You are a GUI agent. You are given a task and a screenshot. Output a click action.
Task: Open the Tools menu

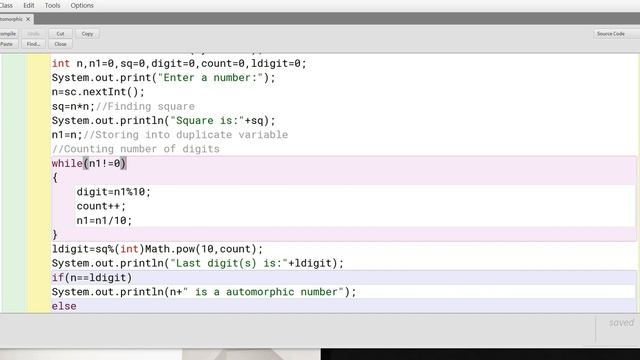(52, 5)
